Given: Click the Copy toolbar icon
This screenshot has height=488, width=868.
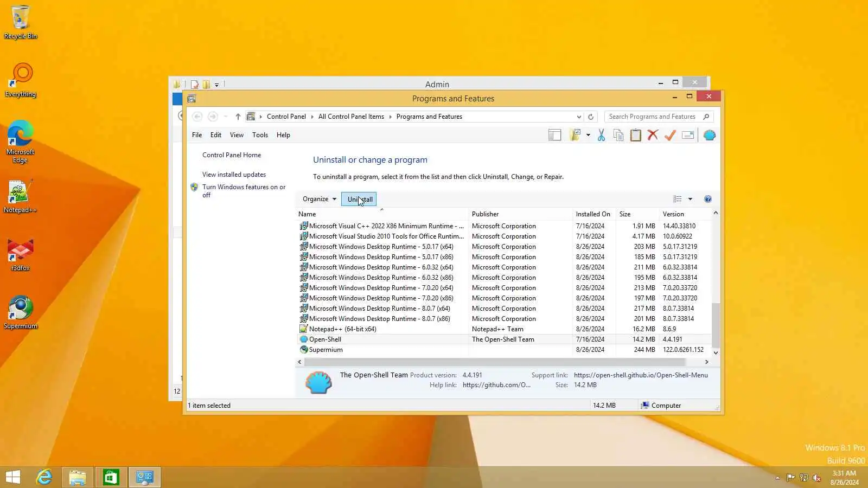Looking at the screenshot, I should [x=618, y=135].
